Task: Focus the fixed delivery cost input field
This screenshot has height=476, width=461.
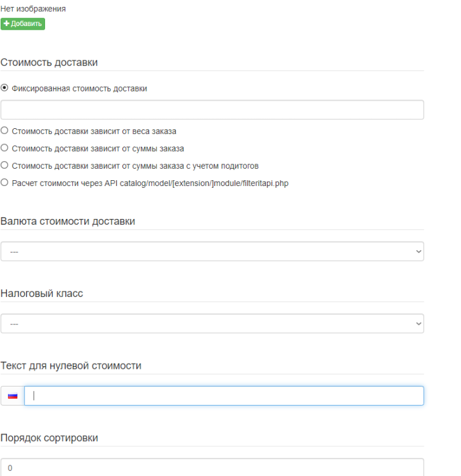Action: pyautogui.click(x=212, y=110)
